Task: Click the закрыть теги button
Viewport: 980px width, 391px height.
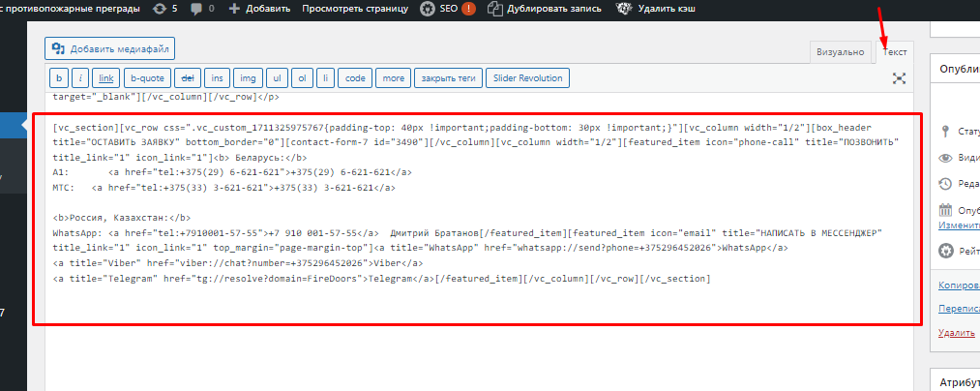Action: [x=448, y=78]
